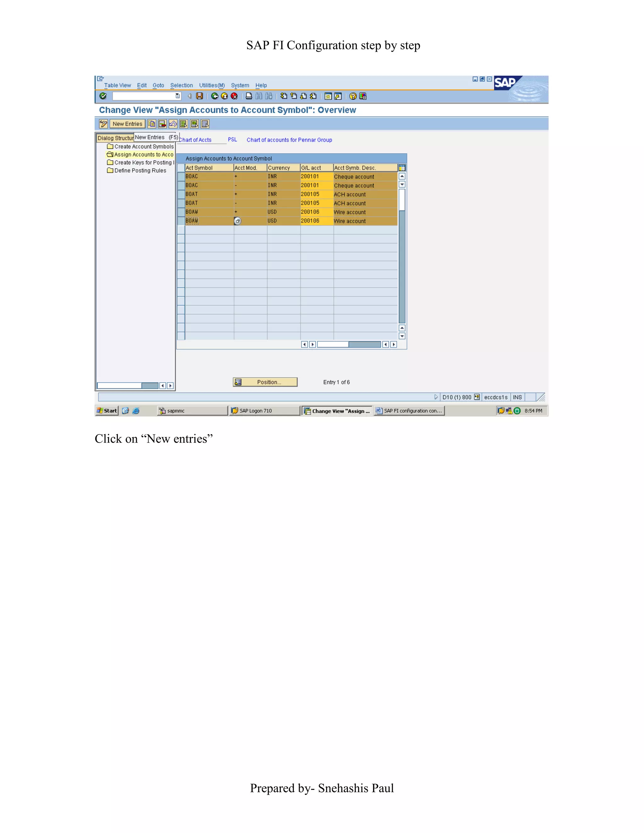Image resolution: width=644 pixels, height=833 pixels.
Task: Click the Select Block icon
Action: (195, 124)
